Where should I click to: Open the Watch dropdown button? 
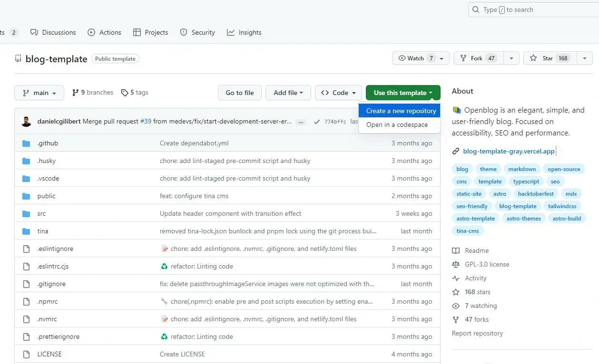(421, 58)
